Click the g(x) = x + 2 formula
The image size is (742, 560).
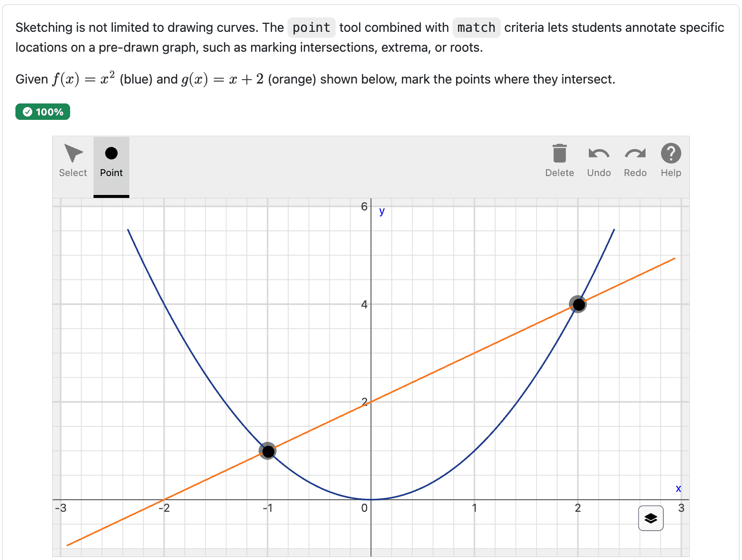[x=222, y=79]
